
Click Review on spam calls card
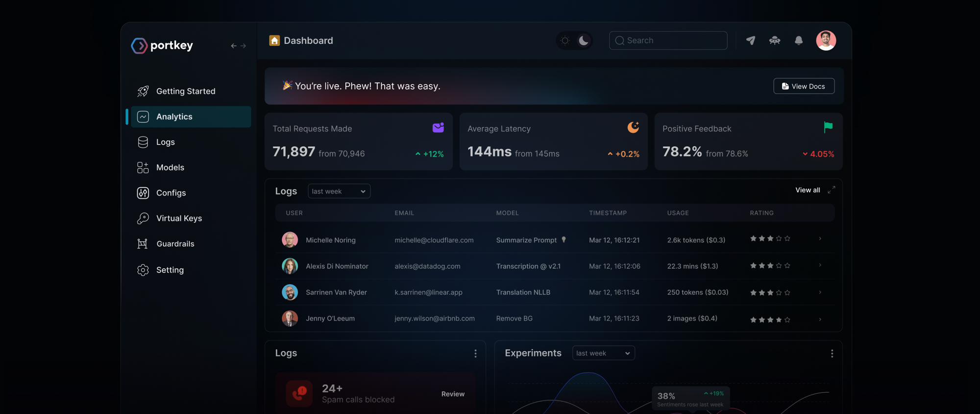click(453, 394)
